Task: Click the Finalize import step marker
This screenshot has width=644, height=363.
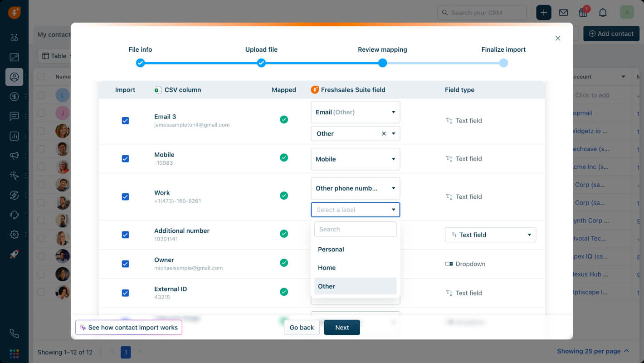Action: [503, 63]
